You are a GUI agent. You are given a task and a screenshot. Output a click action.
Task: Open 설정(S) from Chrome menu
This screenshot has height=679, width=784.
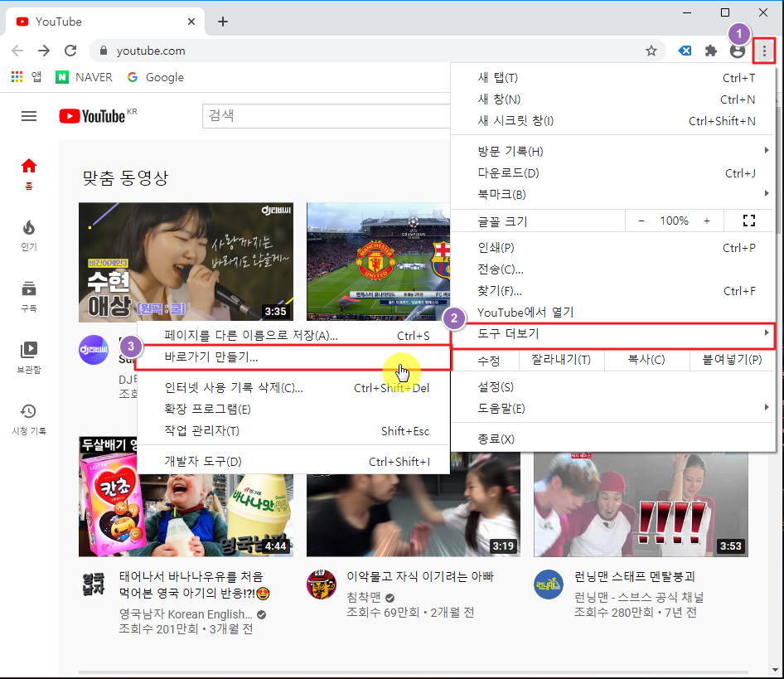(613, 387)
